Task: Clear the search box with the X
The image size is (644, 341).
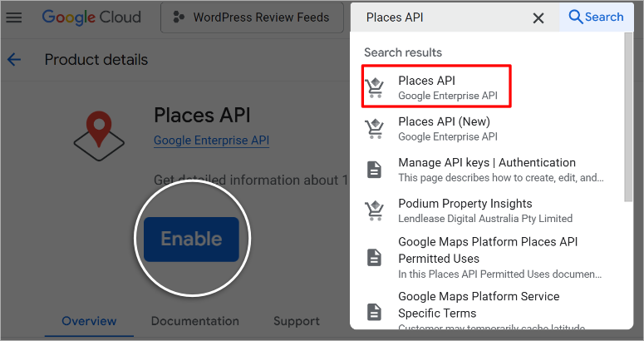Action: pos(538,17)
